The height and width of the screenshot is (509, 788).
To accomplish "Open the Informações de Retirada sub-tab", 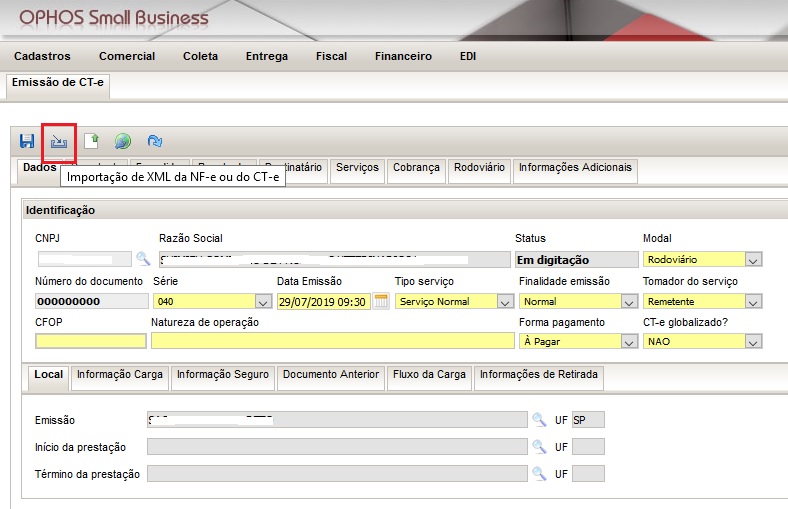I will pos(539,378).
